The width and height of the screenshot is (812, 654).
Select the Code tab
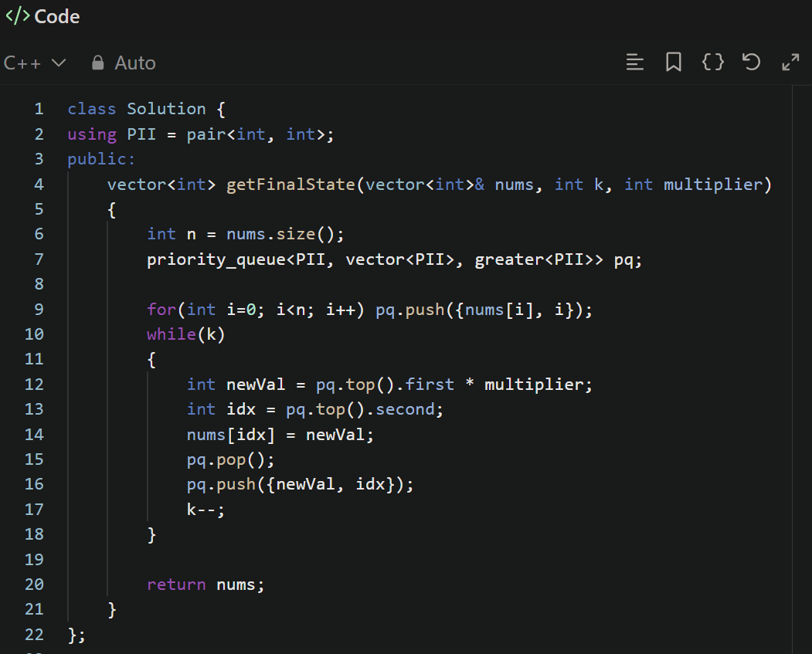pos(42,15)
